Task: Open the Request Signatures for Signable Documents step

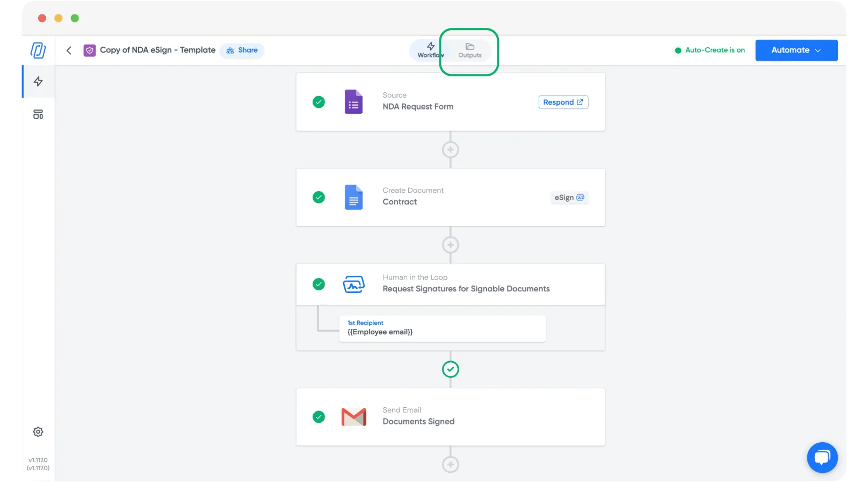Action: (x=451, y=284)
